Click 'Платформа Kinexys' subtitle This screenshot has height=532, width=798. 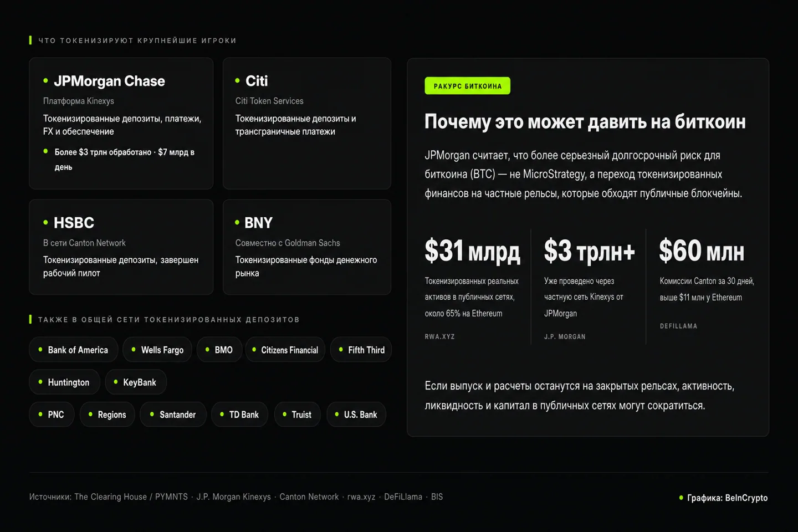pos(79,101)
